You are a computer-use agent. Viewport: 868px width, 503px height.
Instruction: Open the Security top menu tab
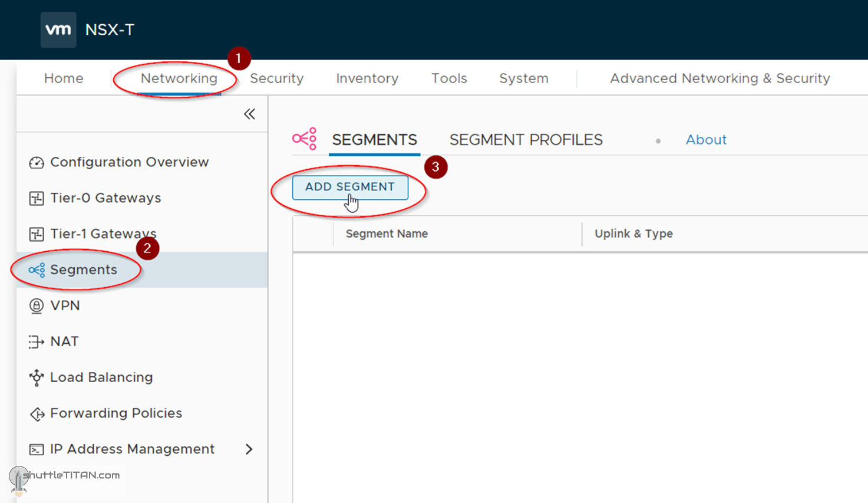276,78
